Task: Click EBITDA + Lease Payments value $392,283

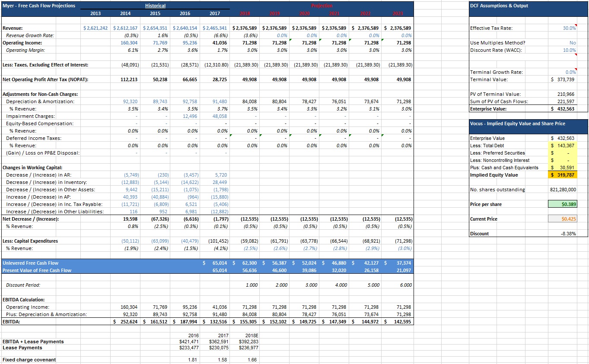Action: click(x=248, y=342)
